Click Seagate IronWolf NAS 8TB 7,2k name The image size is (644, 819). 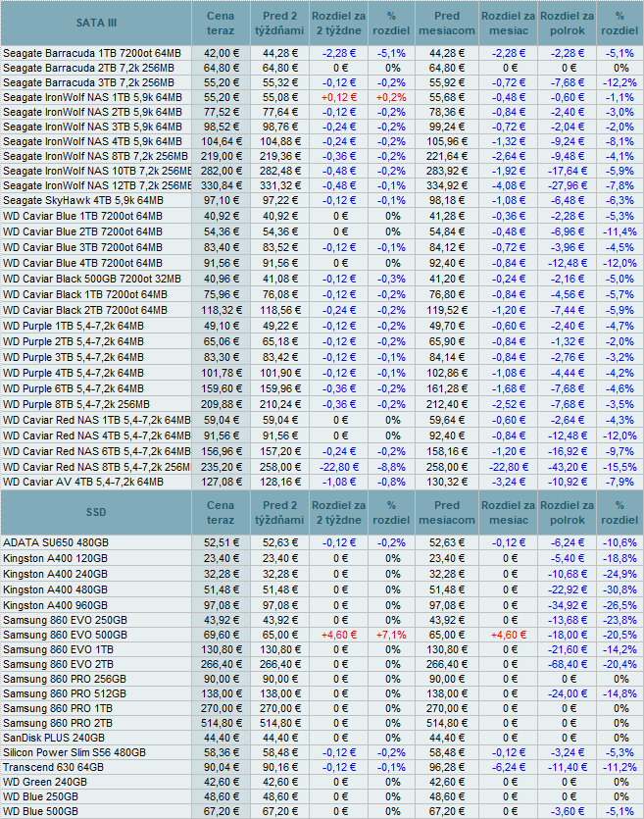tap(95, 156)
